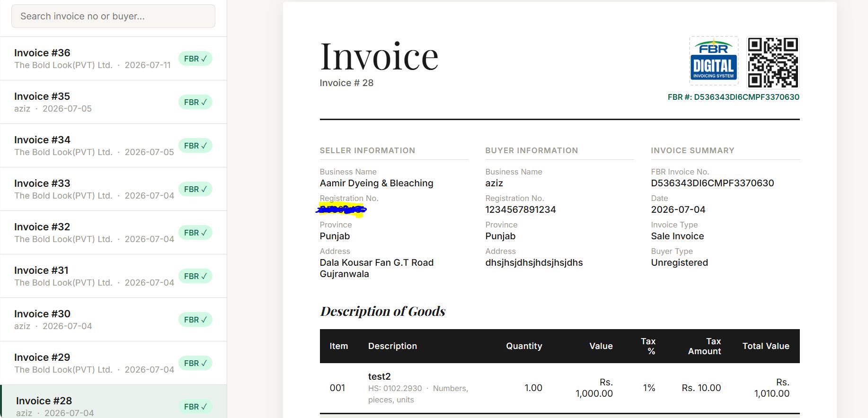Select Invoice #31 list row
Viewport: 868px width, 418px height.
113,276
